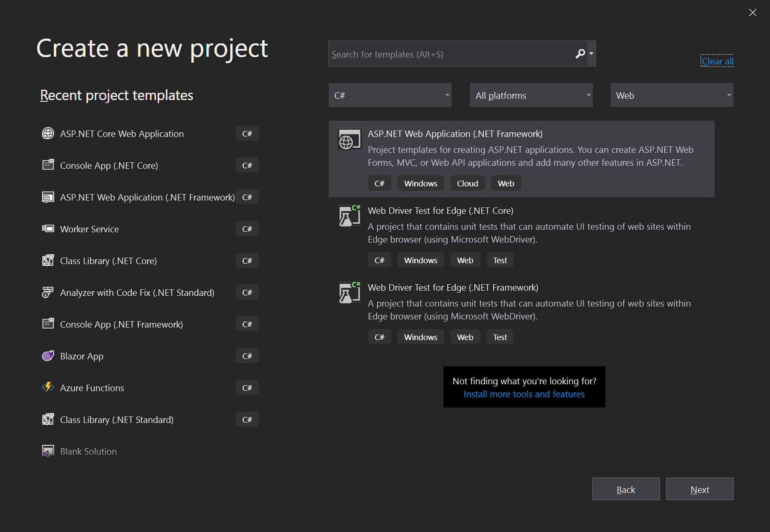Toggle the Windows tag on the selected template
Screen dimensions: 770x532
[420, 183]
